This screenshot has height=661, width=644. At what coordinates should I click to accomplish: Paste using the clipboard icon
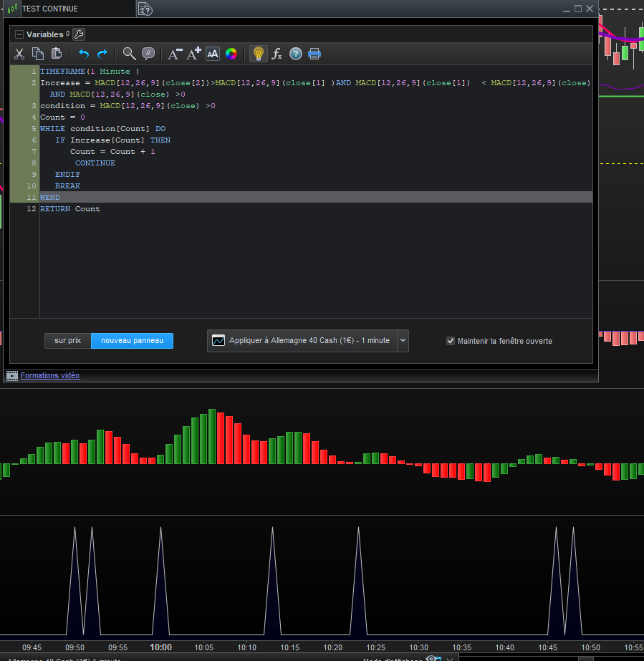click(57, 54)
